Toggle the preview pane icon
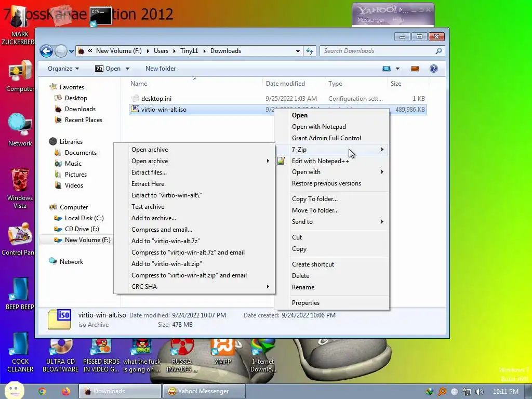This screenshot has height=399, width=532. coord(415,69)
